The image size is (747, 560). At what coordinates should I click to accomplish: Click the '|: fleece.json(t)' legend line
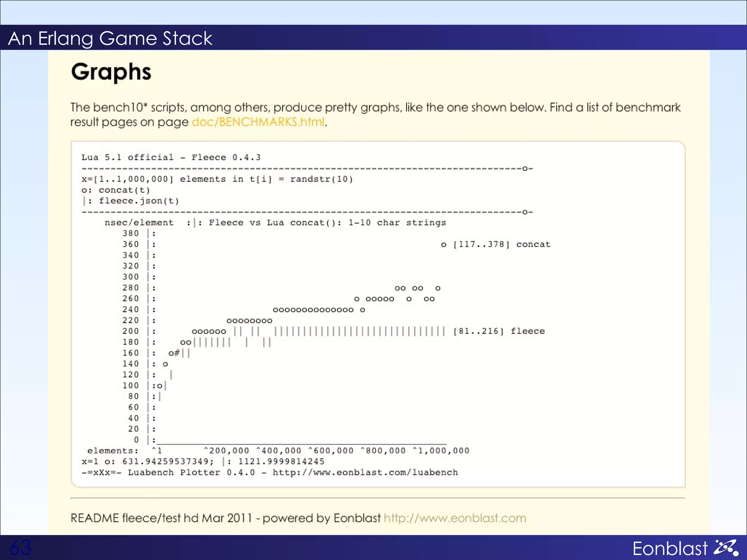pyautogui.click(x=131, y=201)
